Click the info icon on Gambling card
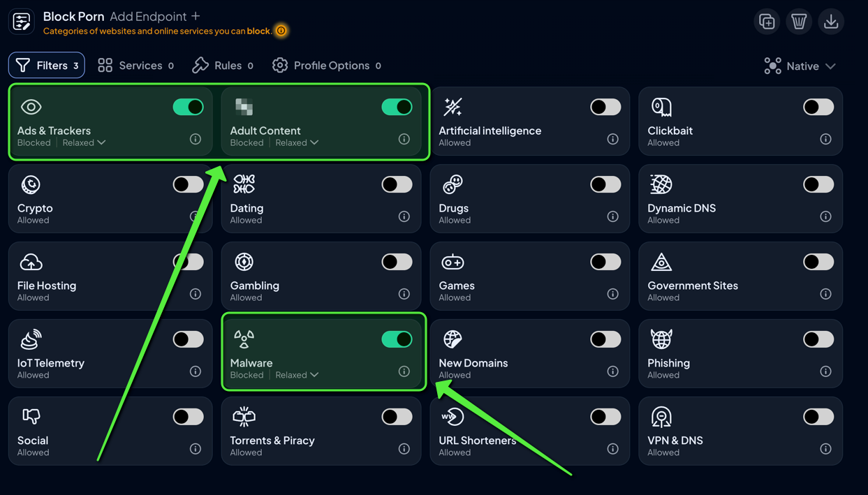The width and height of the screenshot is (868, 495). tap(404, 294)
